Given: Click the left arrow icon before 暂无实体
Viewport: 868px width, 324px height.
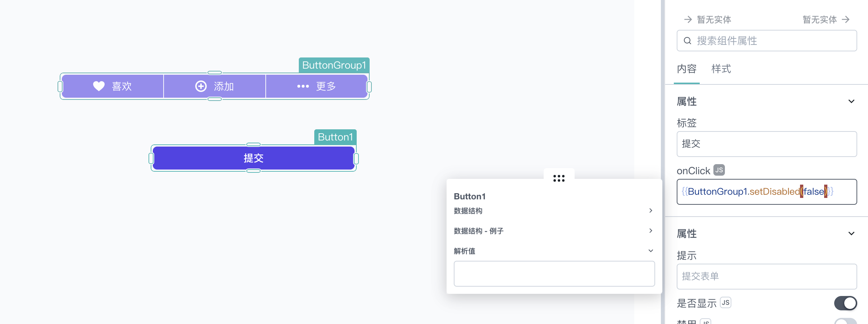Looking at the screenshot, I should [x=688, y=19].
